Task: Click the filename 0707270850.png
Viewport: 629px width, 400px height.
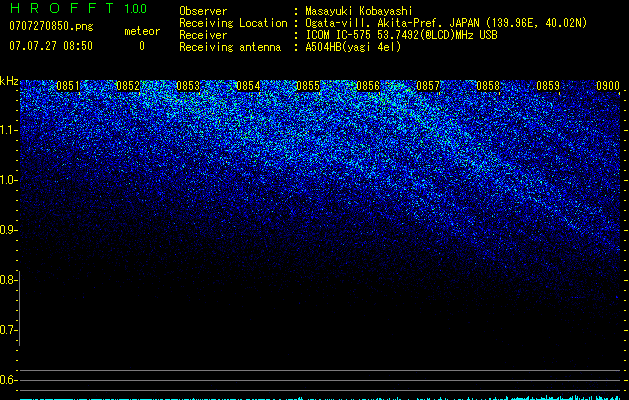Action: point(51,26)
